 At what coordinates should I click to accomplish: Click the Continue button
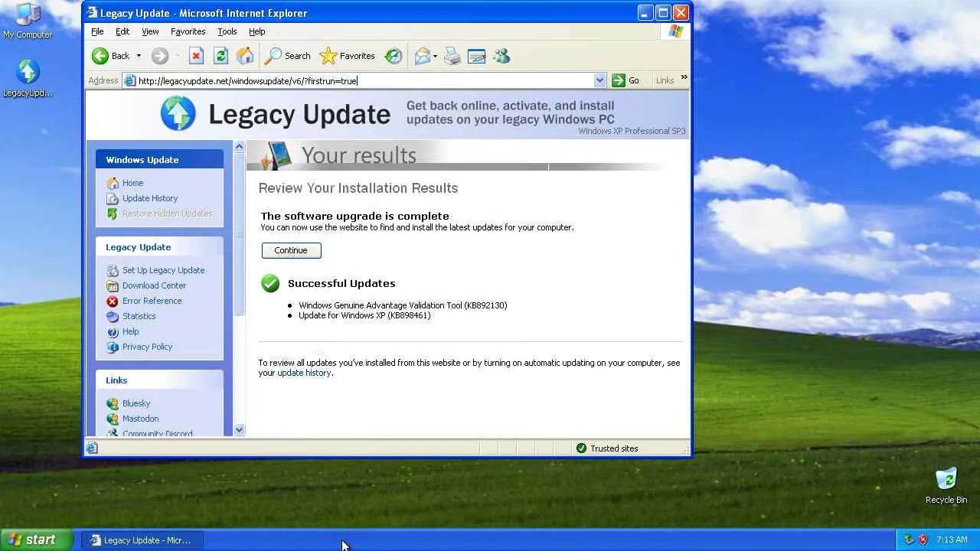tap(291, 250)
